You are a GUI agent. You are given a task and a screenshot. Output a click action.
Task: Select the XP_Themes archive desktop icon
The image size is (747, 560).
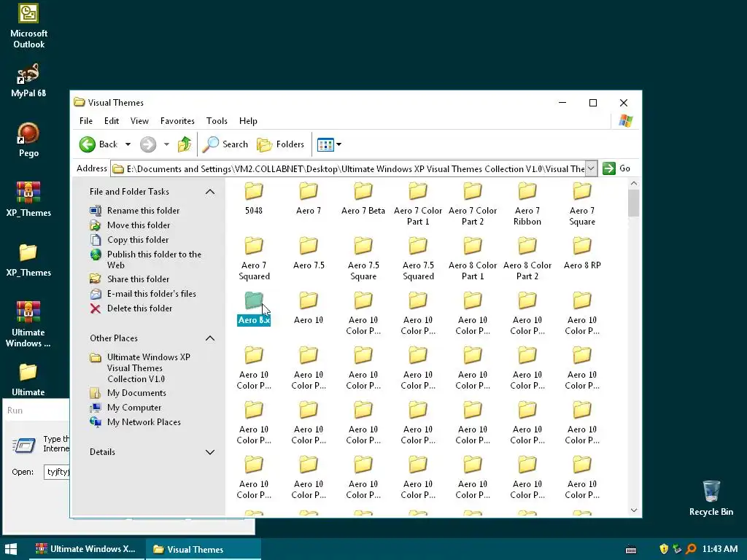tap(28, 200)
